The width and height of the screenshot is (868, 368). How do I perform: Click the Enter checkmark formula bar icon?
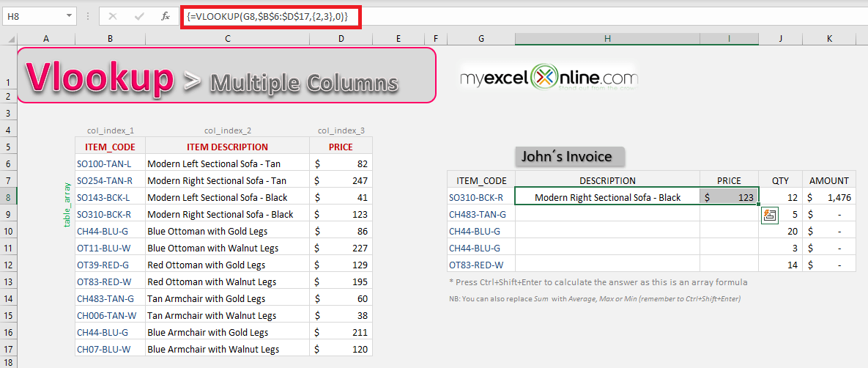(x=139, y=17)
